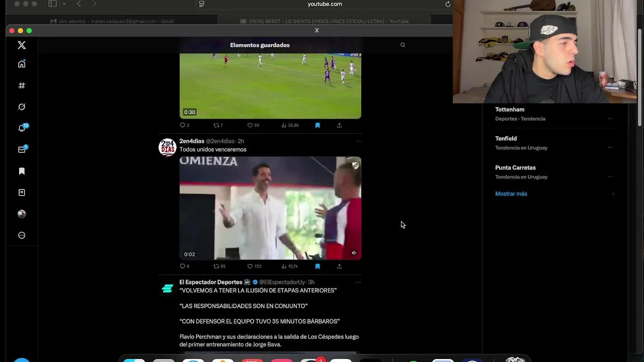The width and height of the screenshot is (644, 362).
Task: Open Explore hashtag icon in sidebar
Action: (x=22, y=85)
